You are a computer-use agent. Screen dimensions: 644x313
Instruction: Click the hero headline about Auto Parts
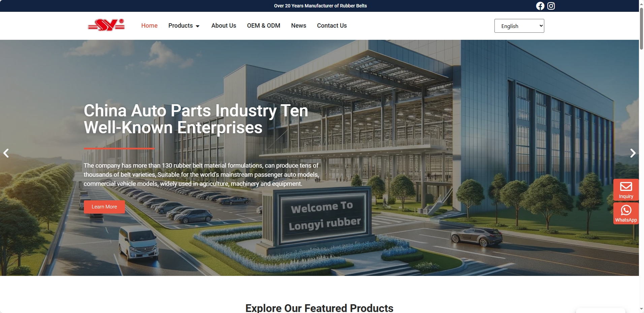click(x=196, y=119)
